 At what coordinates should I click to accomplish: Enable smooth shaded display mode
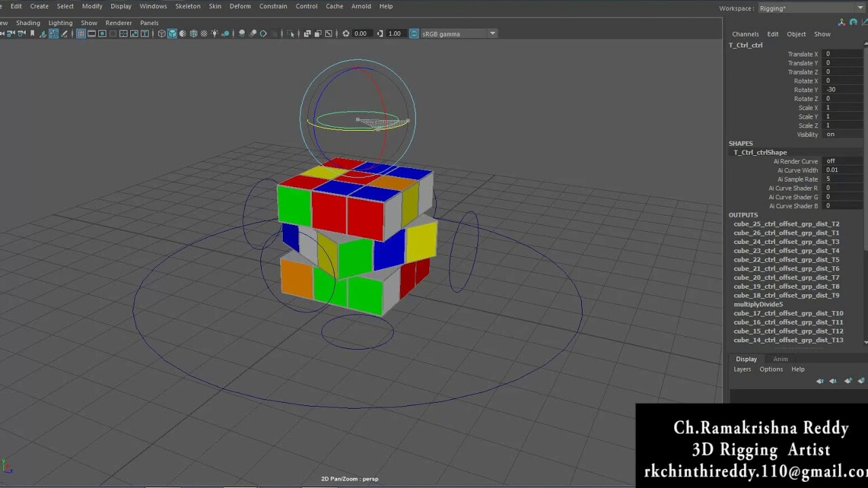[x=172, y=33]
